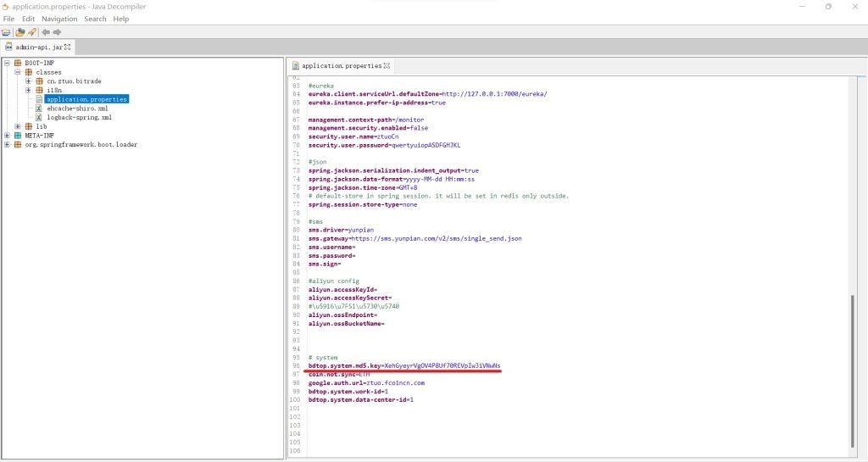Collapse the classes folder node
Screen dimensions: 868x462
17,72
